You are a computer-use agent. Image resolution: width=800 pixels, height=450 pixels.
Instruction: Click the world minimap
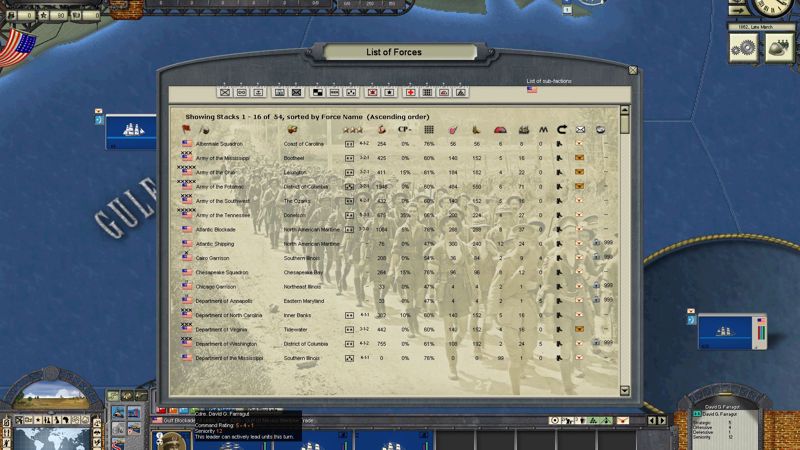click(52, 439)
